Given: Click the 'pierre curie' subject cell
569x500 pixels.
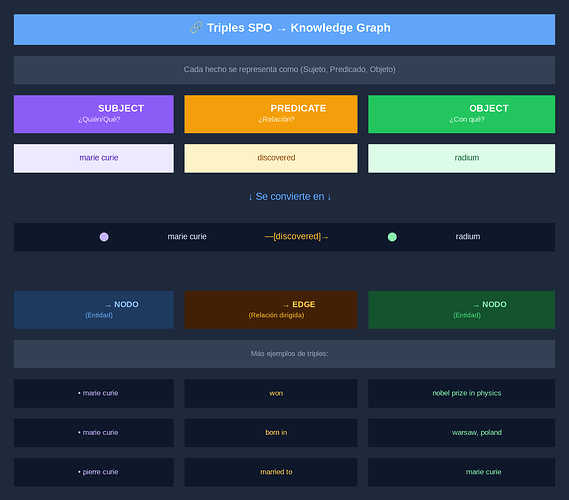Looking at the screenshot, I should (x=94, y=472).
